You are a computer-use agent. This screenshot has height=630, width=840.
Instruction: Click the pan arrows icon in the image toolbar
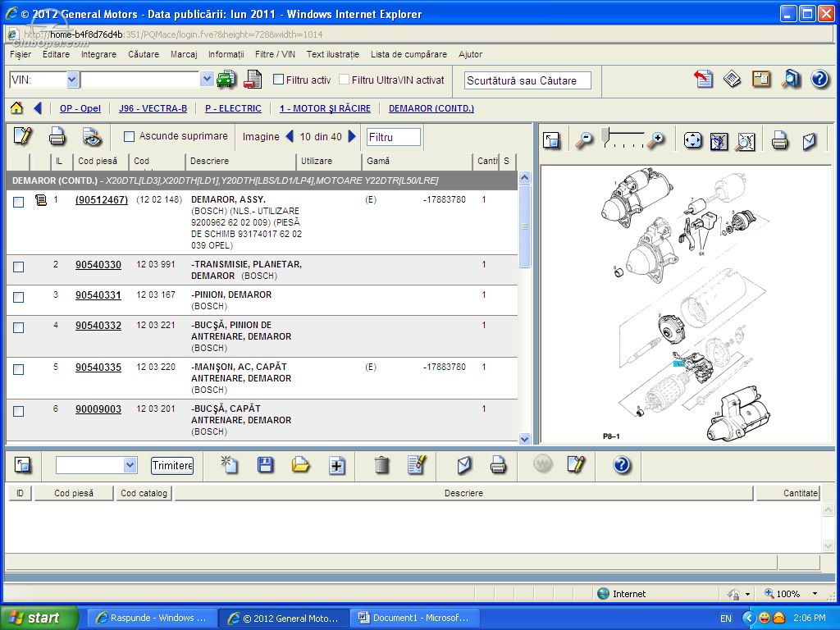692,140
